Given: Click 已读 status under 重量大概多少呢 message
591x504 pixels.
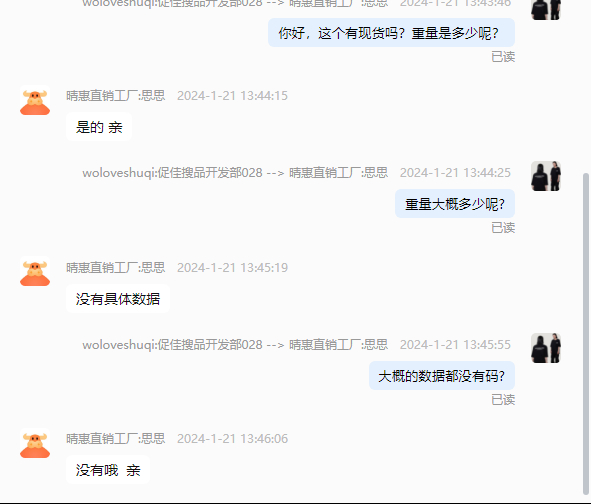Looking at the screenshot, I should (x=503, y=228).
